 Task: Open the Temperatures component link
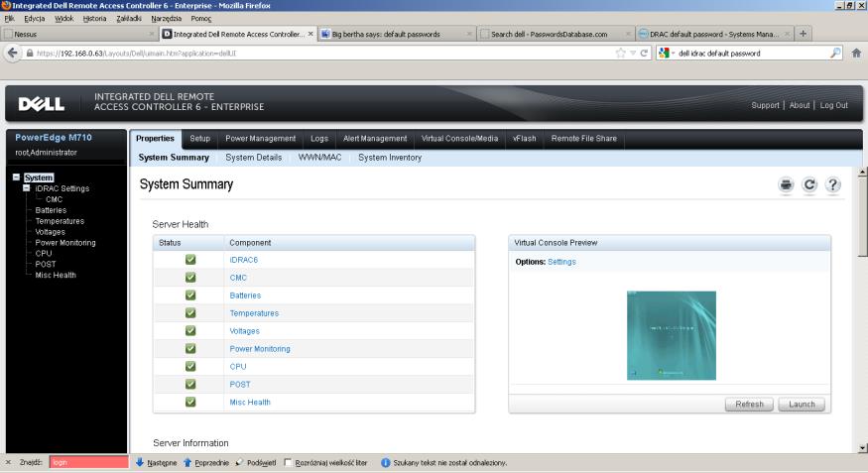(254, 313)
